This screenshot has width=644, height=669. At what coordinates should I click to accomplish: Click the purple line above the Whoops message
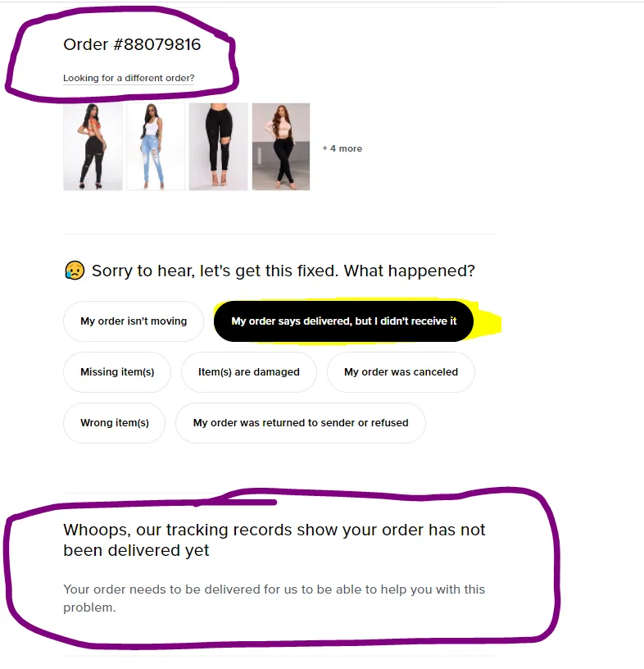236,503
